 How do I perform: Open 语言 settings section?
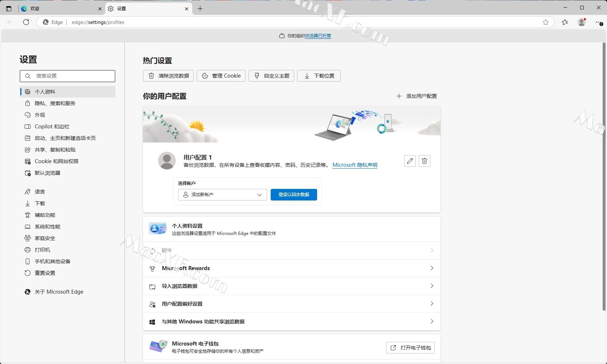(x=68, y=192)
